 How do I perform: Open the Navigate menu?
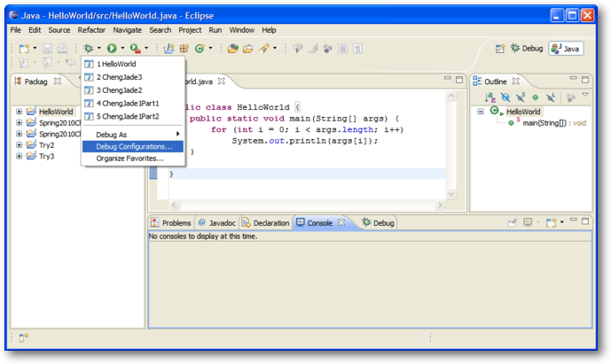click(x=128, y=30)
